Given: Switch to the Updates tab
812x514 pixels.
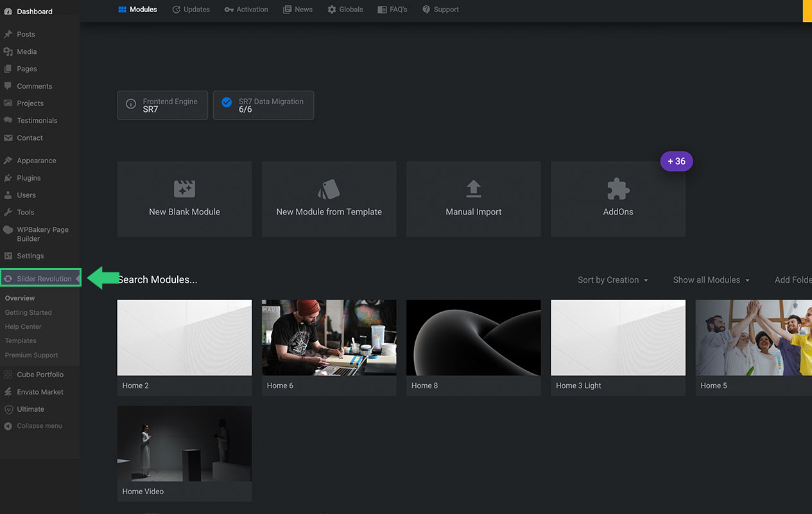Looking at the screenshot, I should point(191,10).
